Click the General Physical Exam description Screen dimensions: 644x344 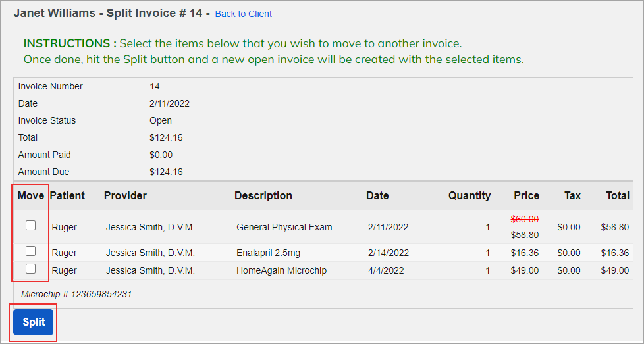point(284,227)
